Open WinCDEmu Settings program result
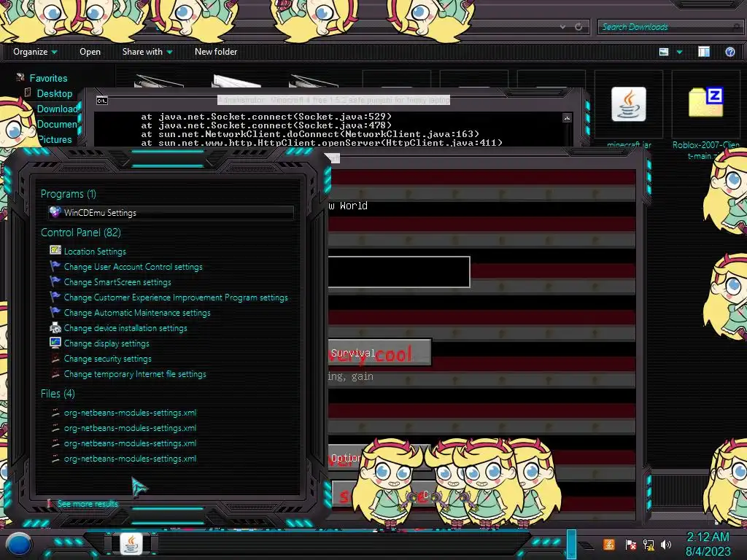Viewport: 747px width, 560px height. pos(171,213)
